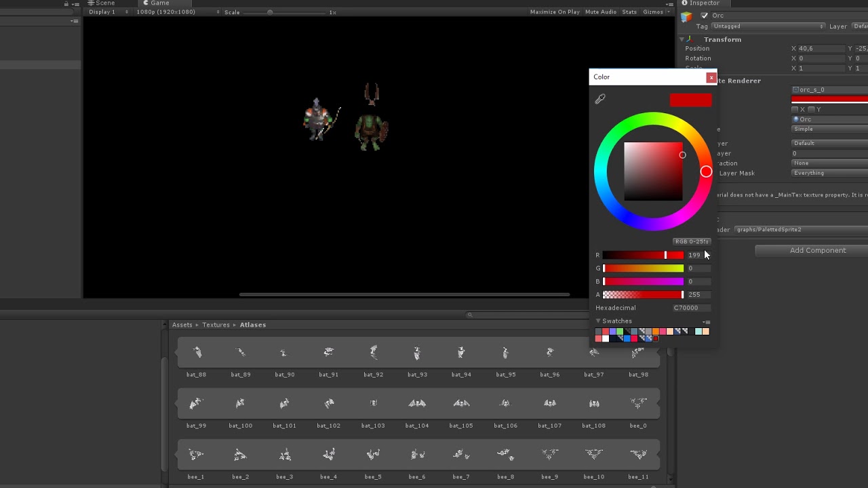Select the bee_0 sprite thumbnail
This screenshot has height=488, width=868.
638,403
